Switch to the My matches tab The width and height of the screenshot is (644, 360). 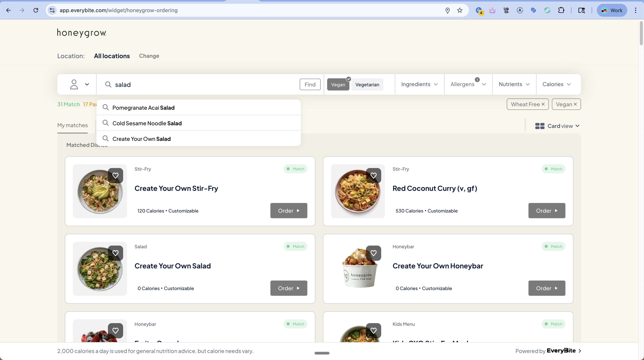(72, 125)
